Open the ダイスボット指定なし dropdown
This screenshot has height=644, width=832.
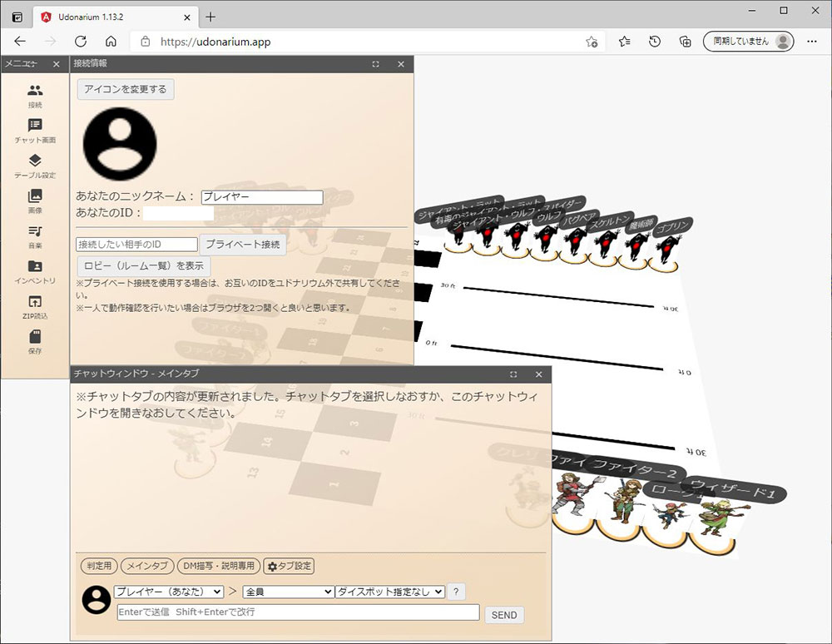pos(390,592)
